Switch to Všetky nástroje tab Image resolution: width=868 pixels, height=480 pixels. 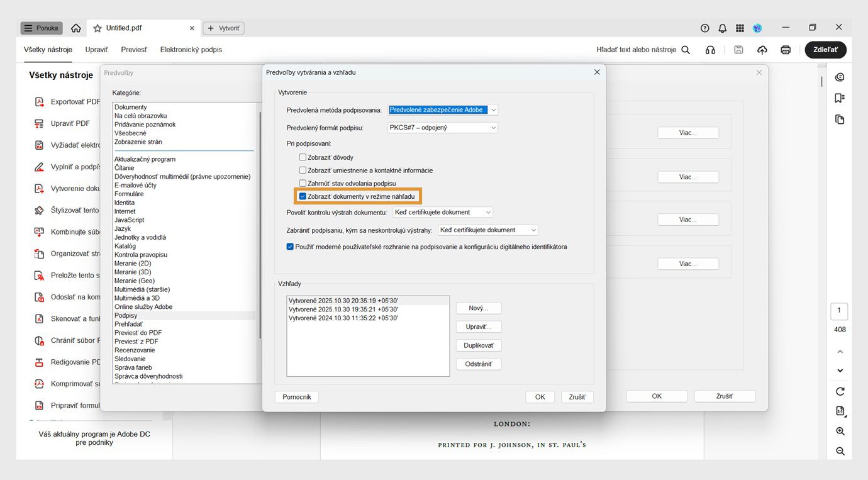pos(48,50)
